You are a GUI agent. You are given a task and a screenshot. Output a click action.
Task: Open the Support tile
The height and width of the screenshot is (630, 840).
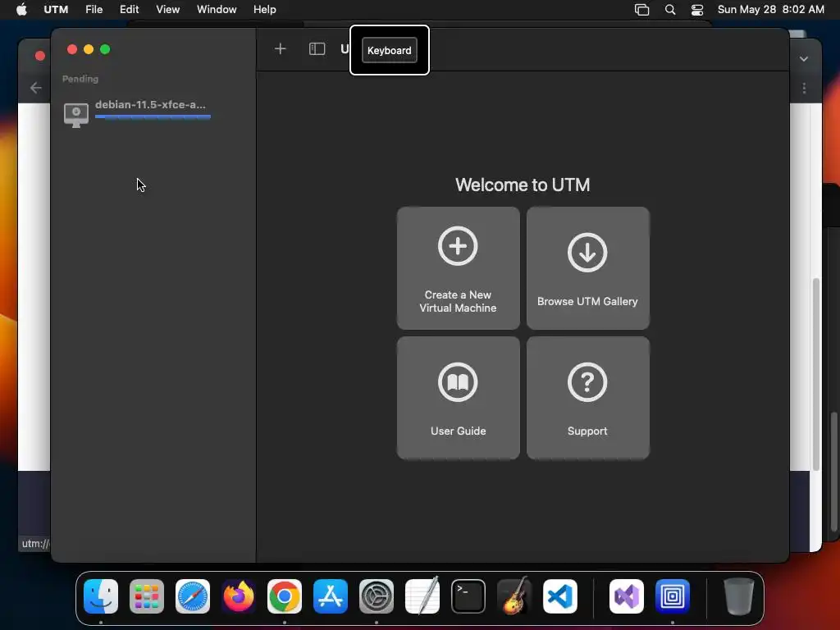(x=587, y=398)
